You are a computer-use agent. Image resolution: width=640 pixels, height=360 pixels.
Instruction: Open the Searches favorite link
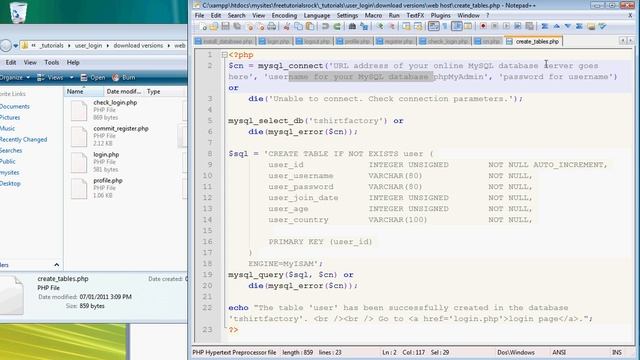click(x=11, y=151)
